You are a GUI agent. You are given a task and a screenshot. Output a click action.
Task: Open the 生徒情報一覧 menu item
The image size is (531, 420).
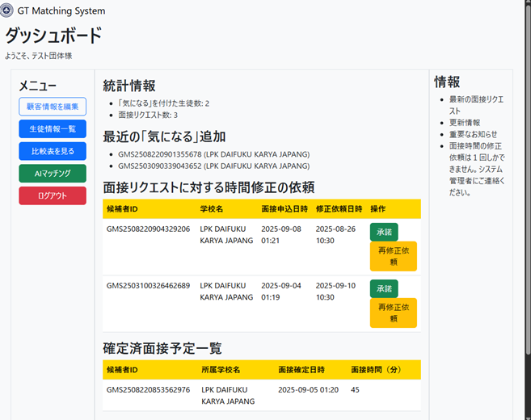pos(53,128)
